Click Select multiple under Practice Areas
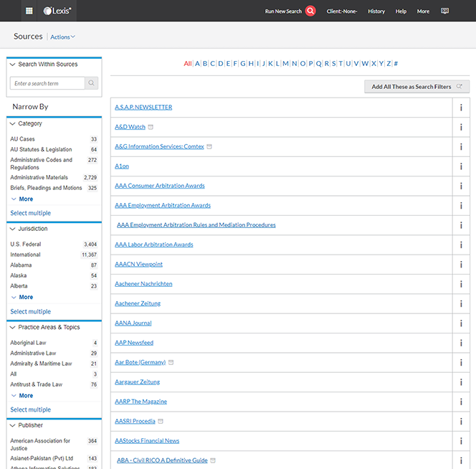This screenshot has height=469, width=476. pyautogui.click(x=30, y=409)
